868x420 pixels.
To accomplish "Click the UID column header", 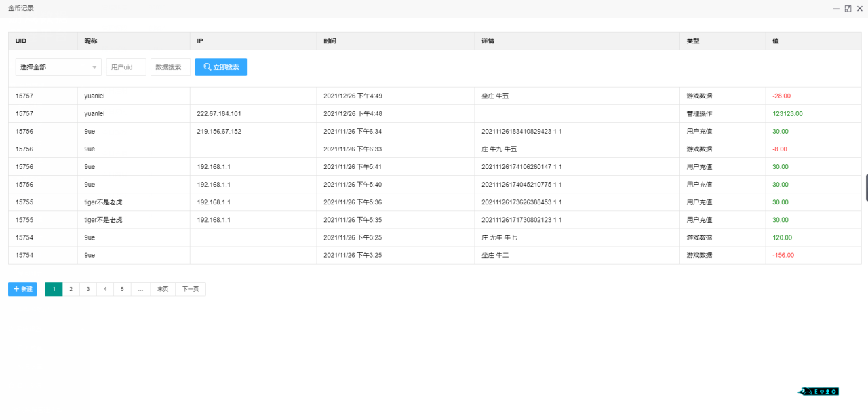I will 21,41.
